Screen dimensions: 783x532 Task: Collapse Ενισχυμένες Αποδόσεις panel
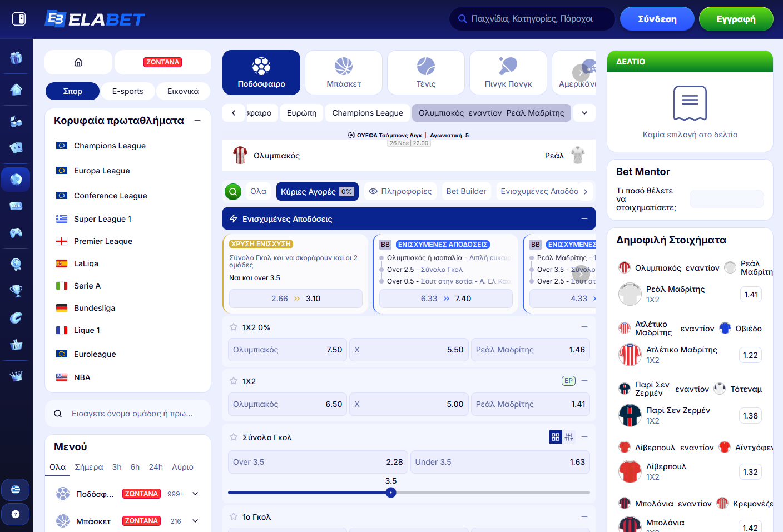coord(584,219)
